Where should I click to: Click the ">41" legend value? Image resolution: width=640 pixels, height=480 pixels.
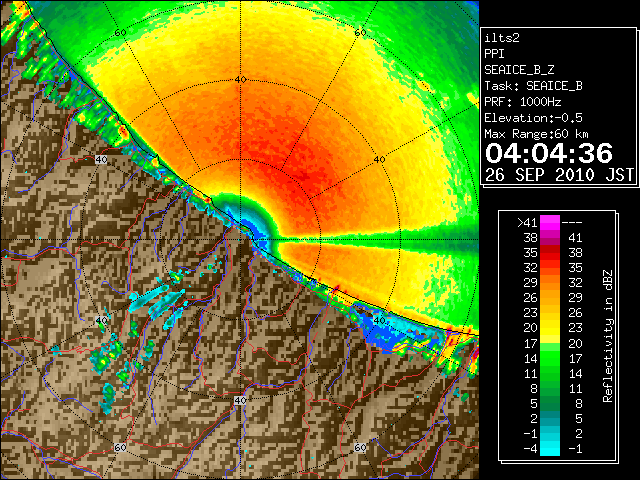click(x=527, y=223)
